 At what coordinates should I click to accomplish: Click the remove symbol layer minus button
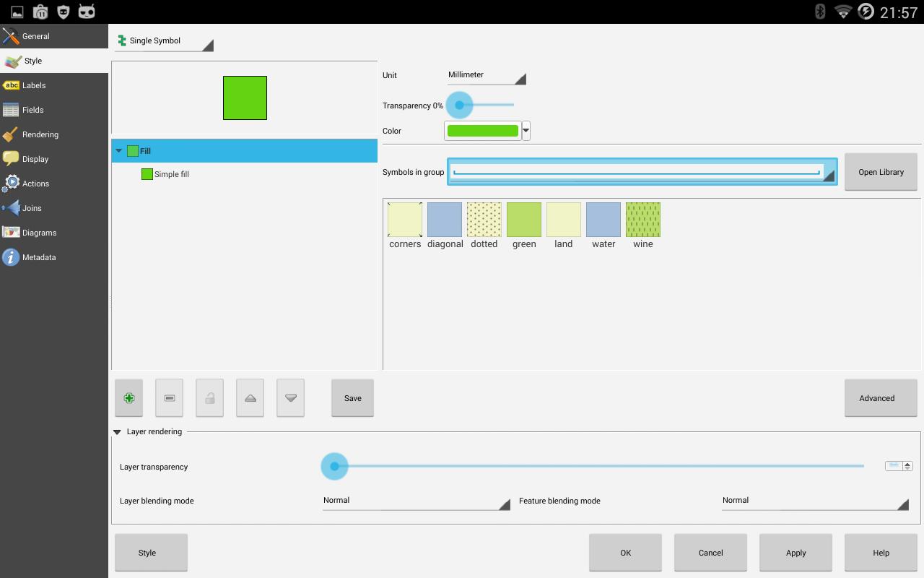(x=169, y=398)
